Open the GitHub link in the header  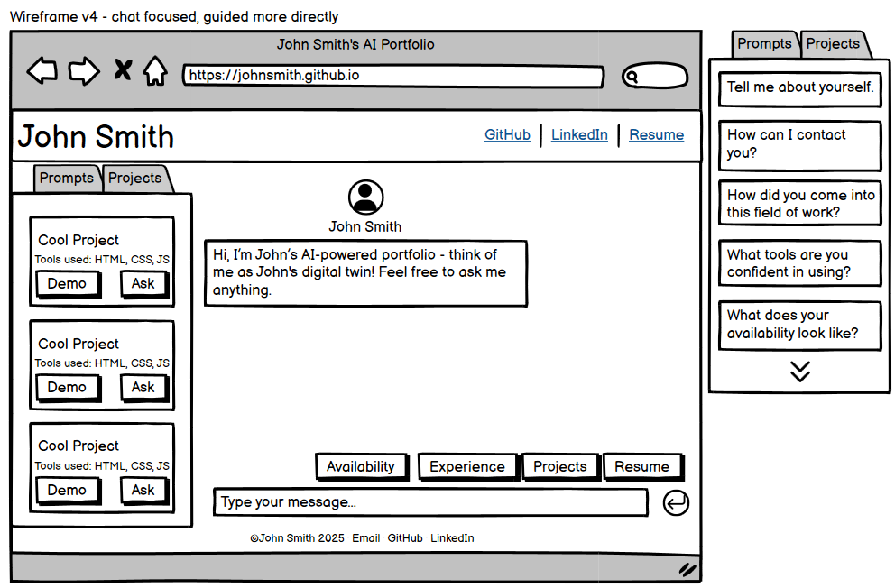tap(507, 134)
